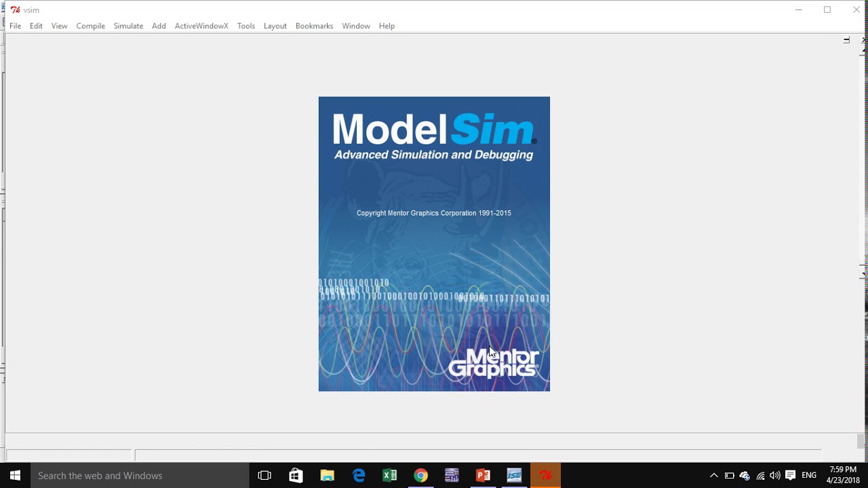Minimize the vsim window
868x488 pixels.
click(798, 9)
